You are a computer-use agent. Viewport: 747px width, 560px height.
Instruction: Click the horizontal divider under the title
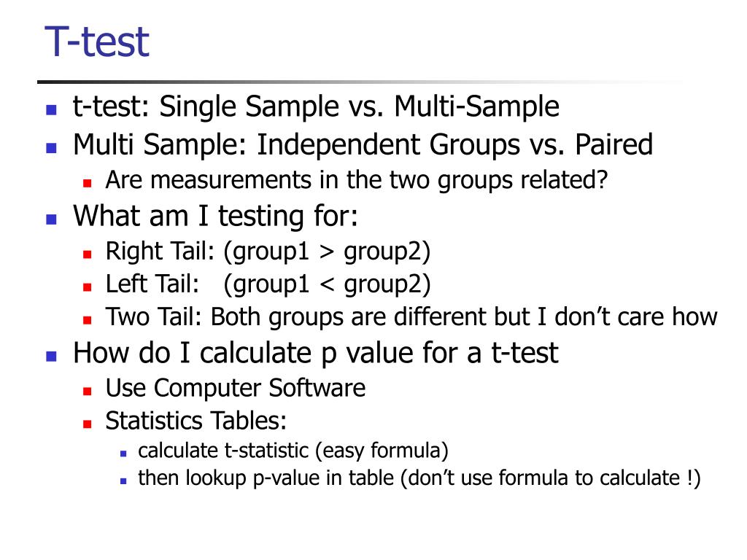(x=362, y=82)
